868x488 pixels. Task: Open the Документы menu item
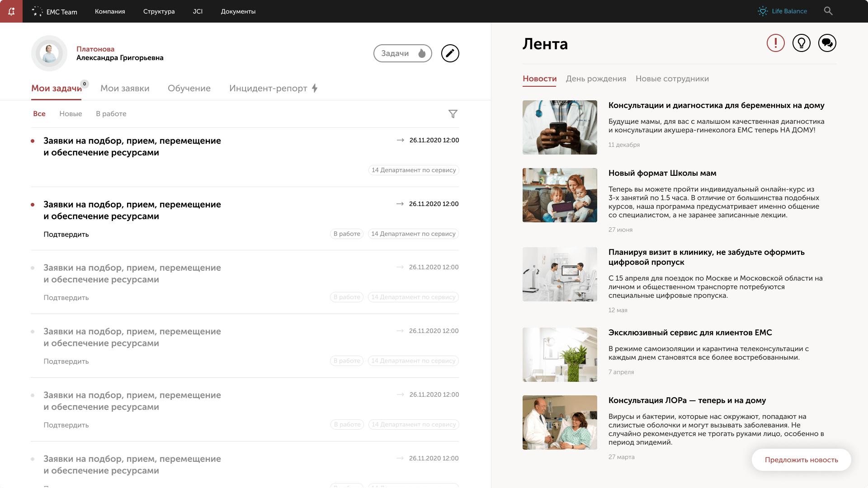pos(238,11)
